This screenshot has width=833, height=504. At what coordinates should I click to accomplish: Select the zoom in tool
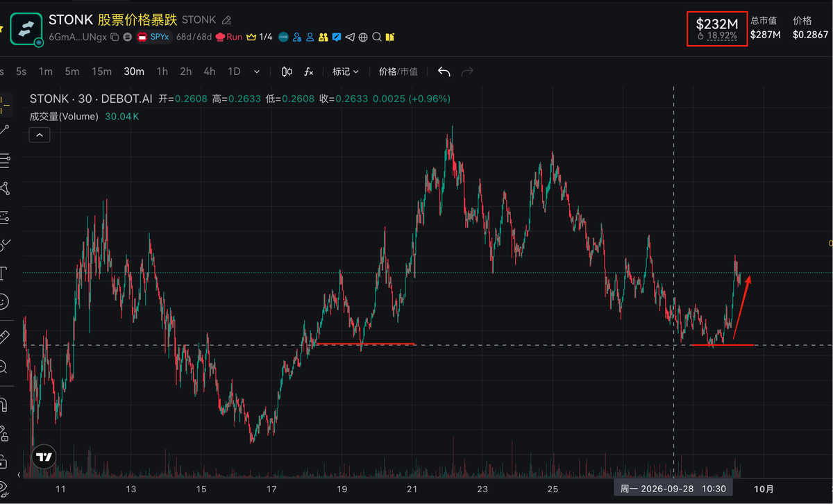point(4,367)
